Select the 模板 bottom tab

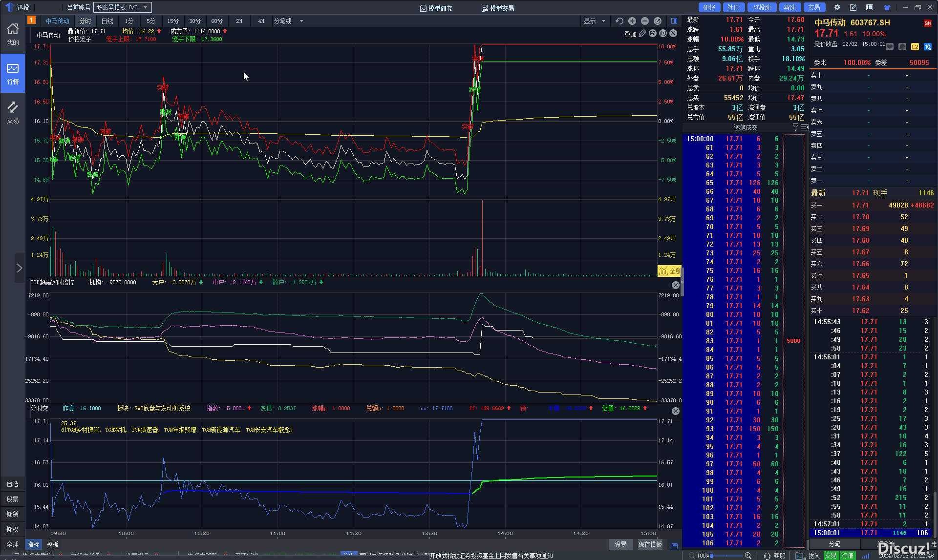click(52, 544)
